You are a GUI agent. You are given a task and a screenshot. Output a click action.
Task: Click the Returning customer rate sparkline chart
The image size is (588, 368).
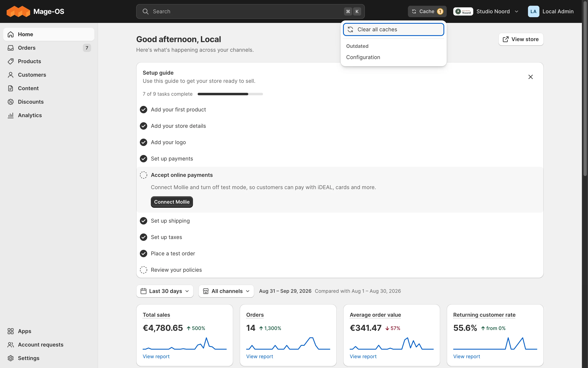pos(495,343)
